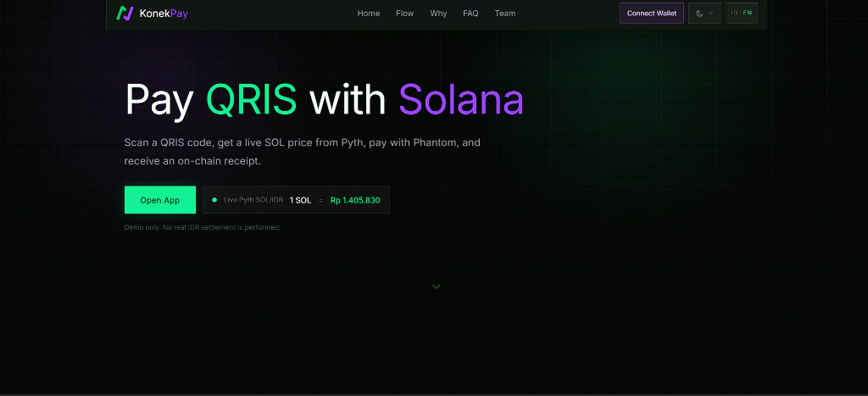
Task: Click the KonekPay logo icon
Action: pos(125,14)
